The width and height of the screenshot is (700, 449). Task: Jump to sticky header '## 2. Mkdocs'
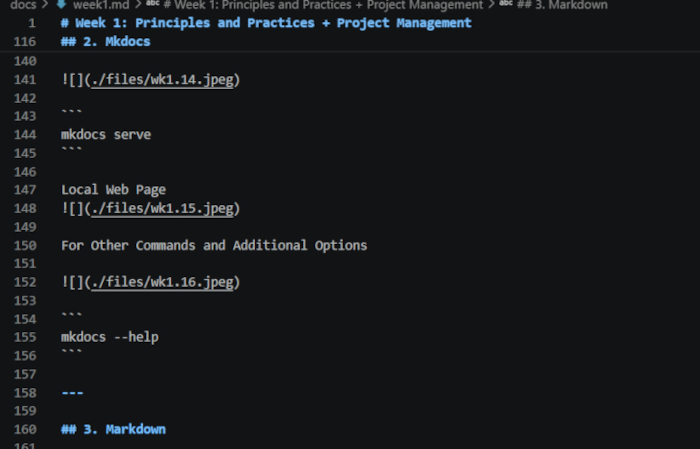[x=106, y=41]
